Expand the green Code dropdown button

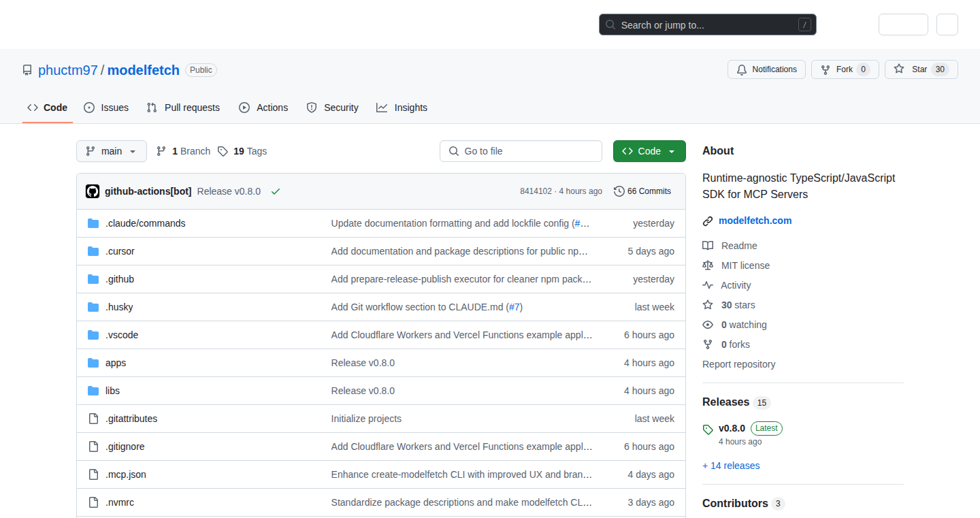[x=649, y=151]
